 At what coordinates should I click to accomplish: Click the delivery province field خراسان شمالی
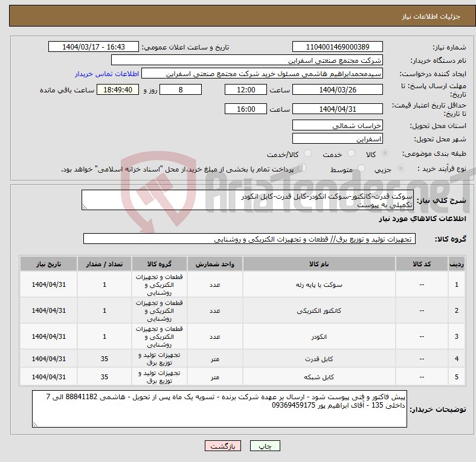pyautogui.click(x=338, y=126)
